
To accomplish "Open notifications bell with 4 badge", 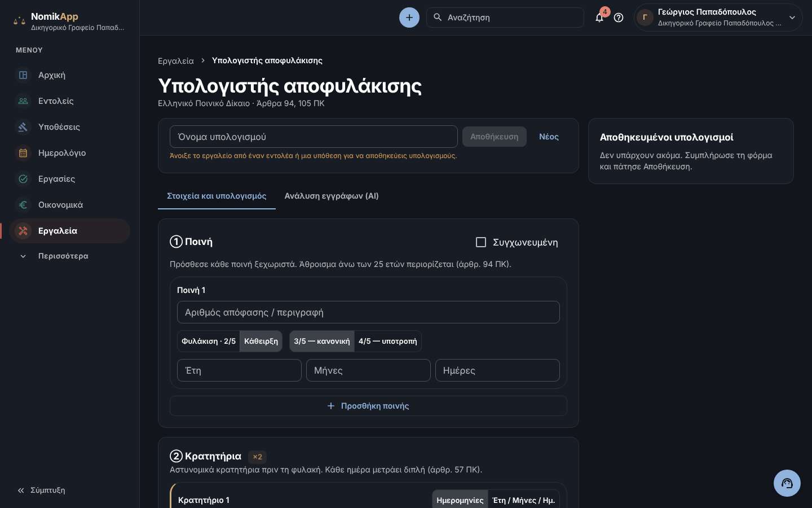I will coord(600,17).
